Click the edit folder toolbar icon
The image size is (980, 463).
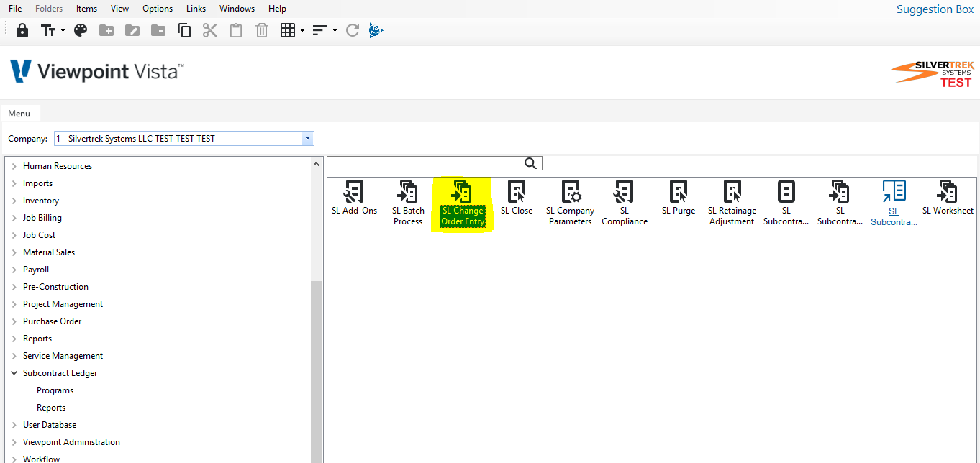pos(132,30)
